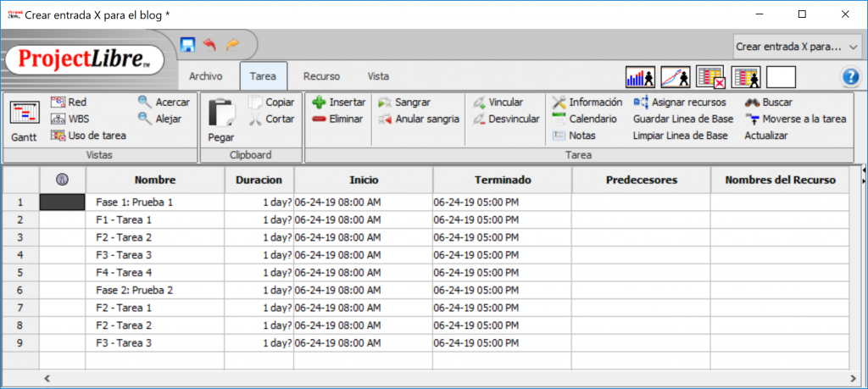868x389 pixels.
Task: Open the Archivo tab
Action: pos(206,76)
